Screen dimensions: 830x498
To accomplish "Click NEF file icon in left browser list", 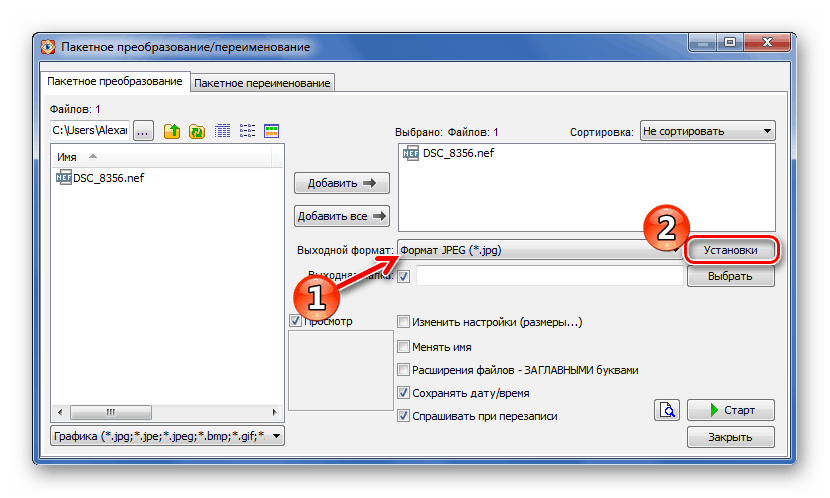I will pyautogui.click(x=64, y=177).
